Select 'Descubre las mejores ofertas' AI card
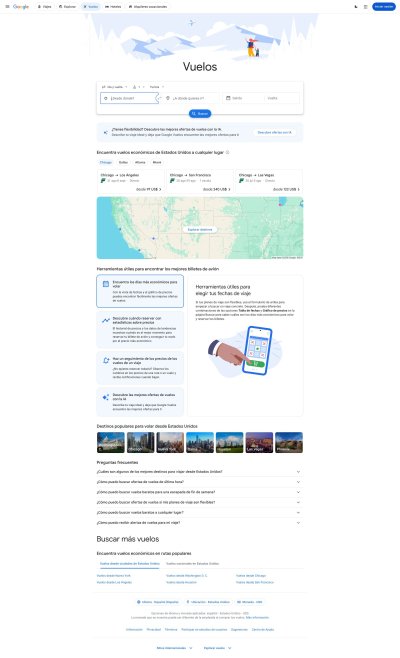The height and width of the screenshot is (658, 400). click(140, 402)
